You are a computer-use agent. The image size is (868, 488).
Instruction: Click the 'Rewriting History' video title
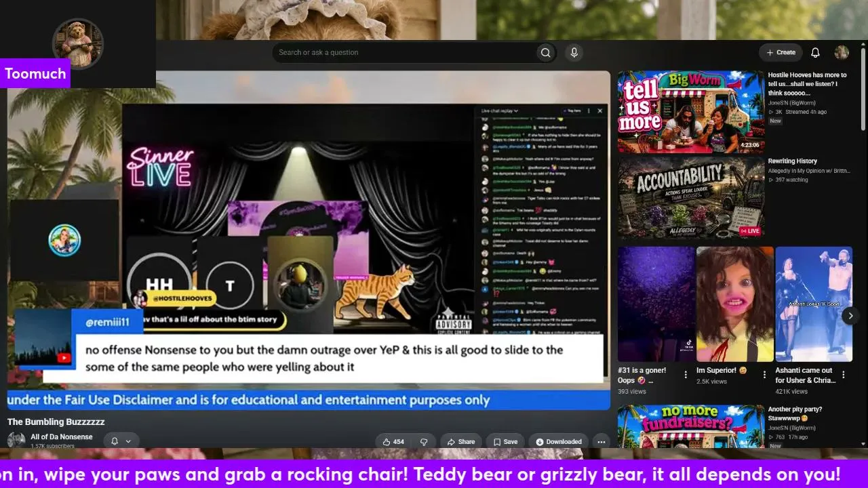tap(793, 161)
